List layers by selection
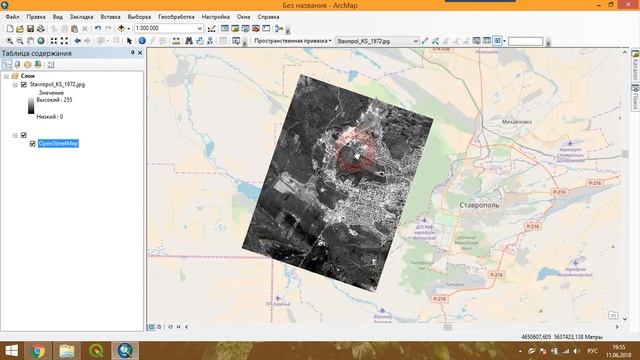This screenshot has width=640, height=360. (38, 64)
